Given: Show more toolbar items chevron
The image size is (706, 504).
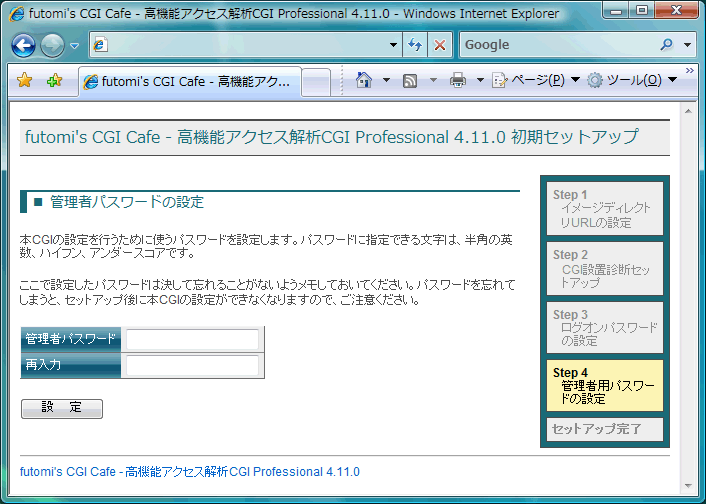Looking at the screenshot, I should [x=689, y=70].
